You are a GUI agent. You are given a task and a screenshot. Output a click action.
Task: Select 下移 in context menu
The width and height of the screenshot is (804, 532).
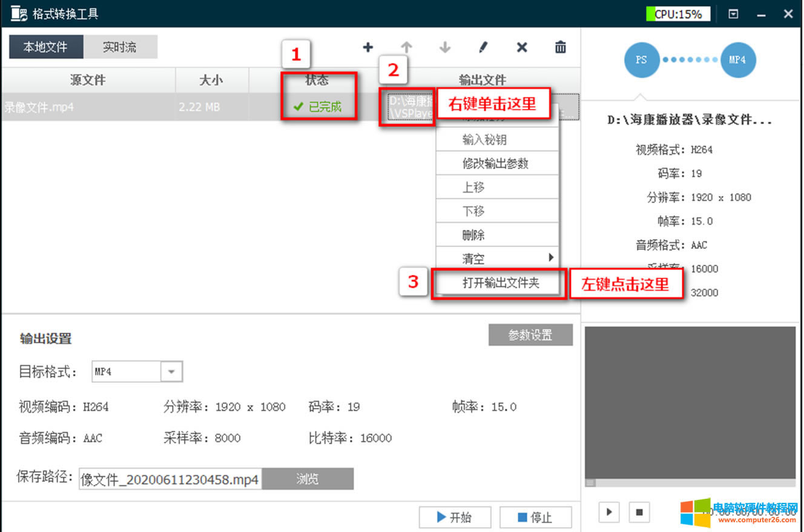tap(497, 211)
